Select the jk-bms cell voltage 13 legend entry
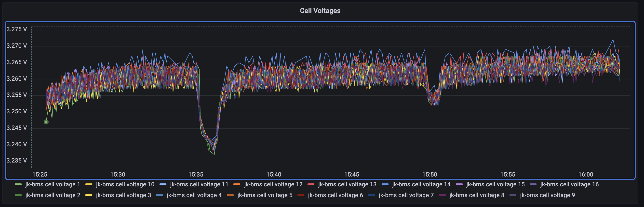This screenshot has height=207, width=644. 347,184
